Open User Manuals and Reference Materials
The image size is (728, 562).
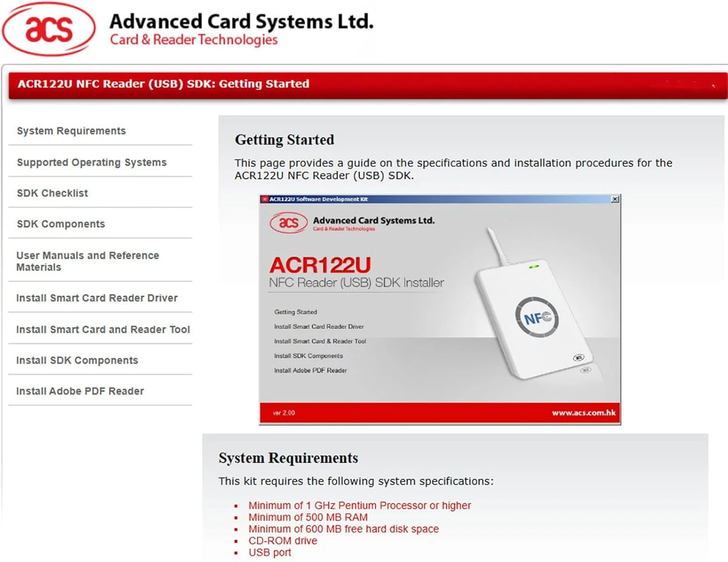87,261
